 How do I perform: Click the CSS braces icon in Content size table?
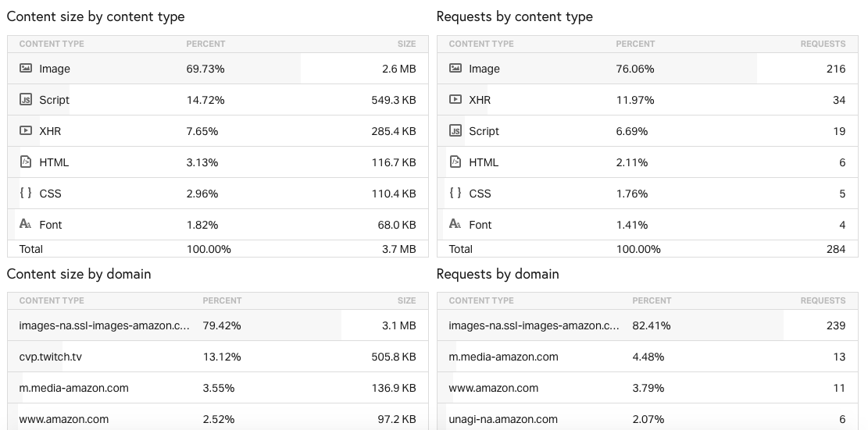click(x=26, y=194)
